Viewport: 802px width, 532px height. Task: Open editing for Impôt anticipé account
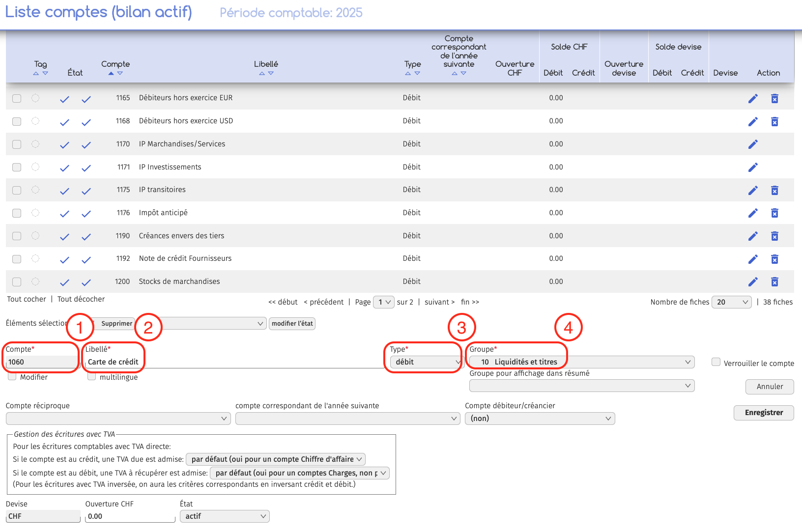[x=752, y=213]
